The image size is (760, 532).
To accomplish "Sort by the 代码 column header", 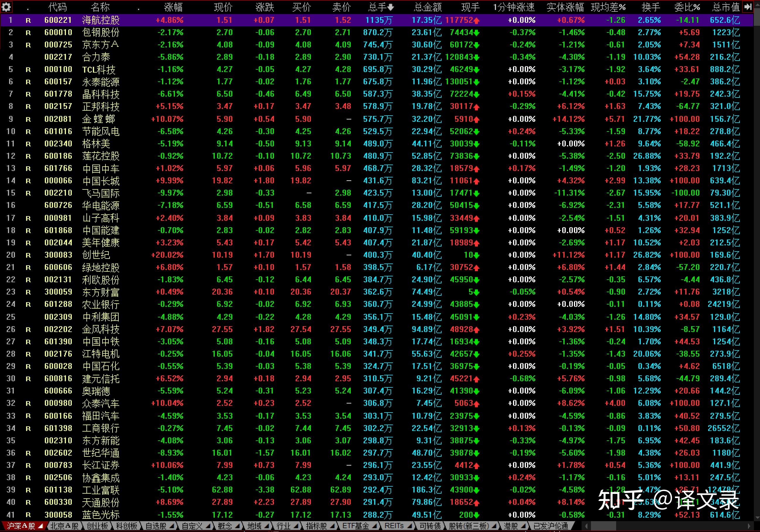I will click(x=58, y=7).
